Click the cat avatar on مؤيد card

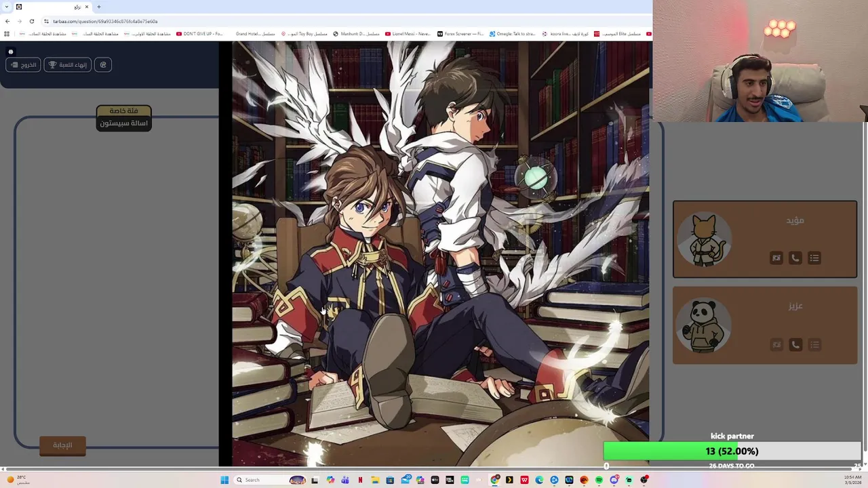pyautogui.click(x=705, y=239)
